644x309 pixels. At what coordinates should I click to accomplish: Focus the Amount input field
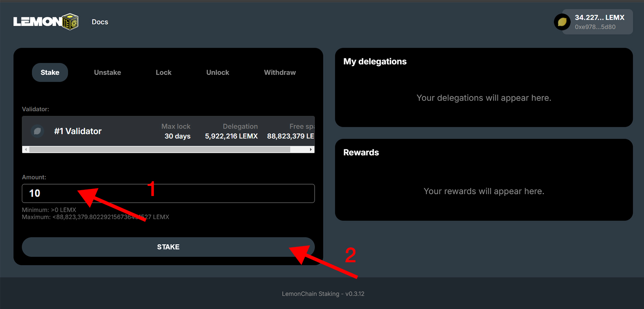(168, 193)
